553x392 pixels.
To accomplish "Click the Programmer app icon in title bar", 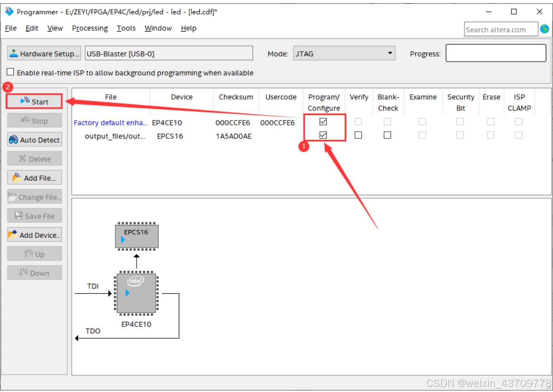I will [10, 11].
